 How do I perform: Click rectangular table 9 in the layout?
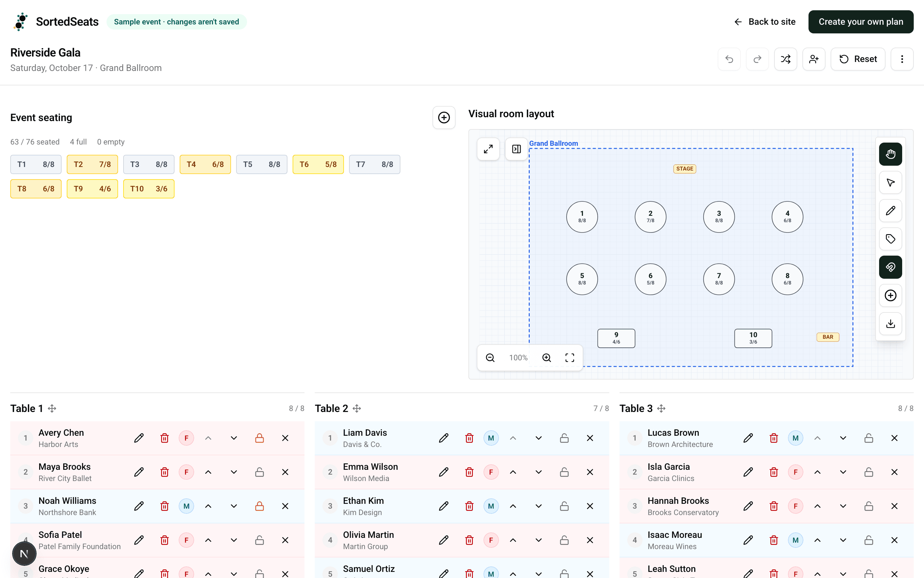pos(616,338)
